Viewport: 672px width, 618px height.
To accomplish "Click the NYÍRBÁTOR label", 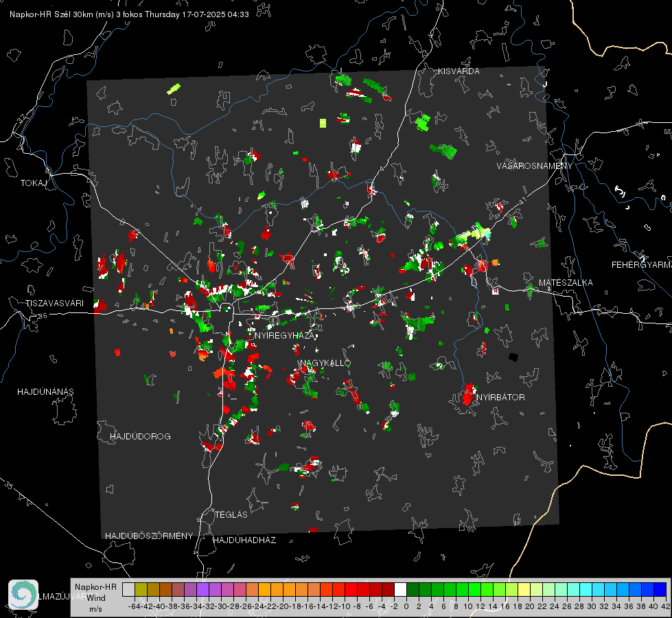I will coord(500,397).
